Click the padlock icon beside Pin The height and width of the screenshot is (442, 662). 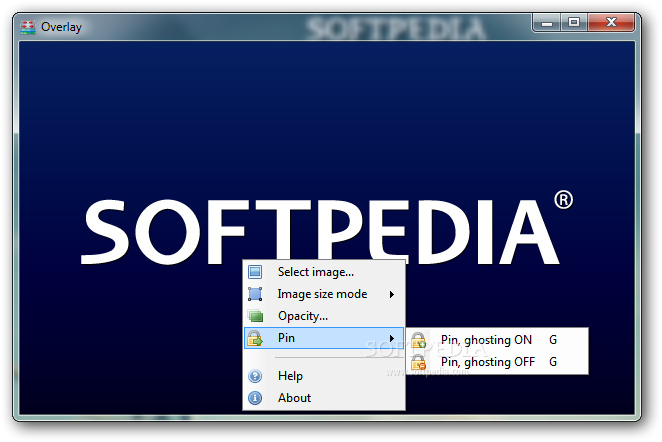[x=255, y=338]
